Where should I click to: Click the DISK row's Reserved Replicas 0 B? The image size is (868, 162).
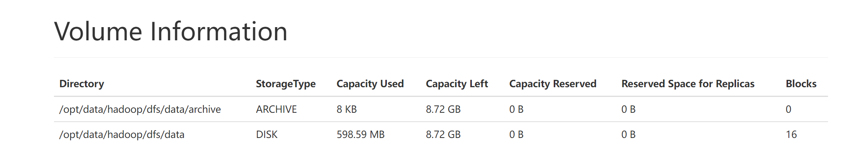click(x=629, y=134)
